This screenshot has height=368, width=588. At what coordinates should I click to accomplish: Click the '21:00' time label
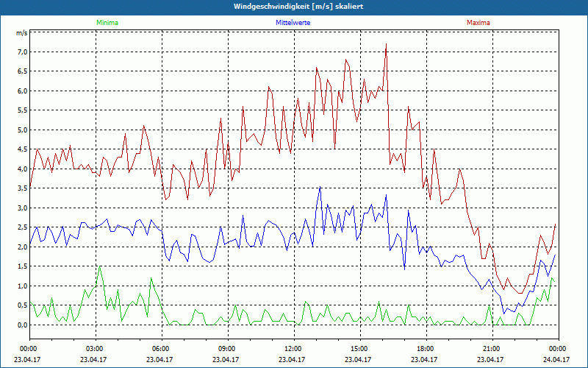point(492,349)
